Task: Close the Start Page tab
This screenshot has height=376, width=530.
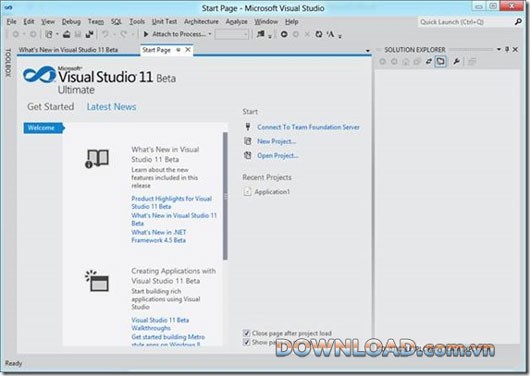Action: [x=188, y=50]
